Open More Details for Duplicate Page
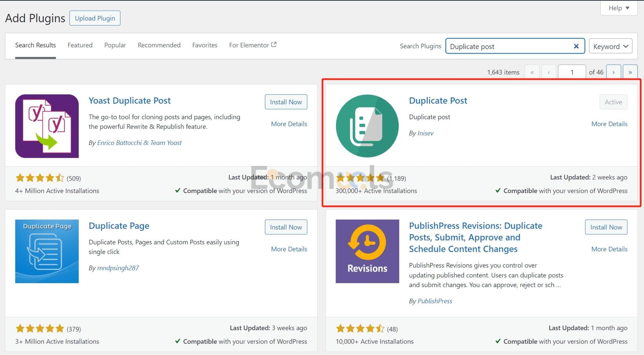Image resolution: width=644 pixels, height=355 pixels. tap(289, 249)
